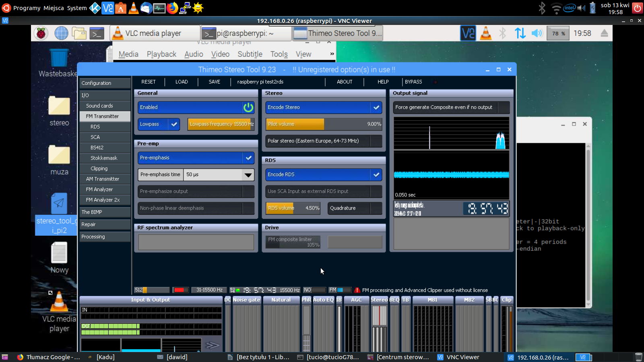Screen dimensions: 644x362
Task: Switch to pi@raspberrypi terminal task
Action: (246, 33)
